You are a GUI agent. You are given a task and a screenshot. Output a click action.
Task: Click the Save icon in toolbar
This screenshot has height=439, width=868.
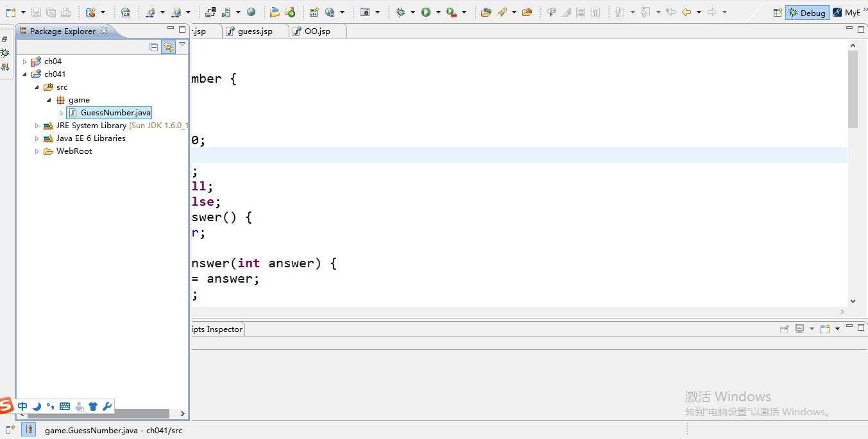point(36,12)
